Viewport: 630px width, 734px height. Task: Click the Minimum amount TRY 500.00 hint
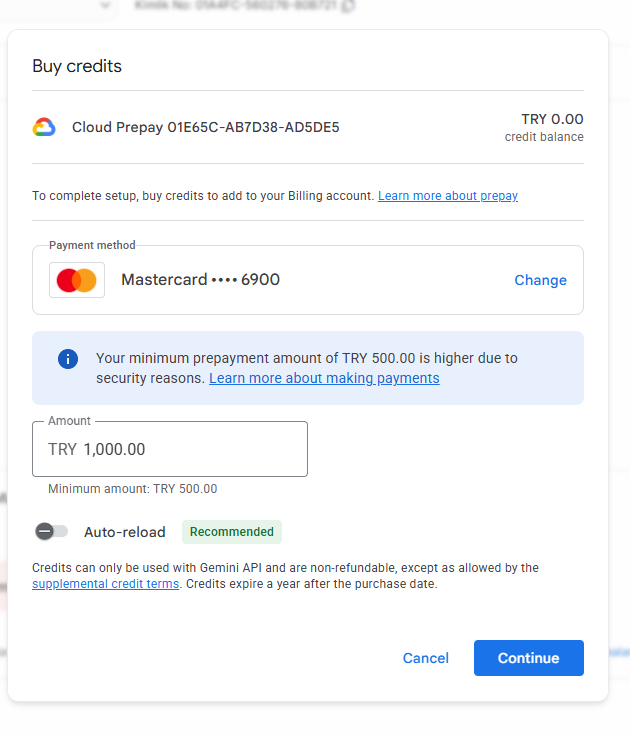point(132,489)
